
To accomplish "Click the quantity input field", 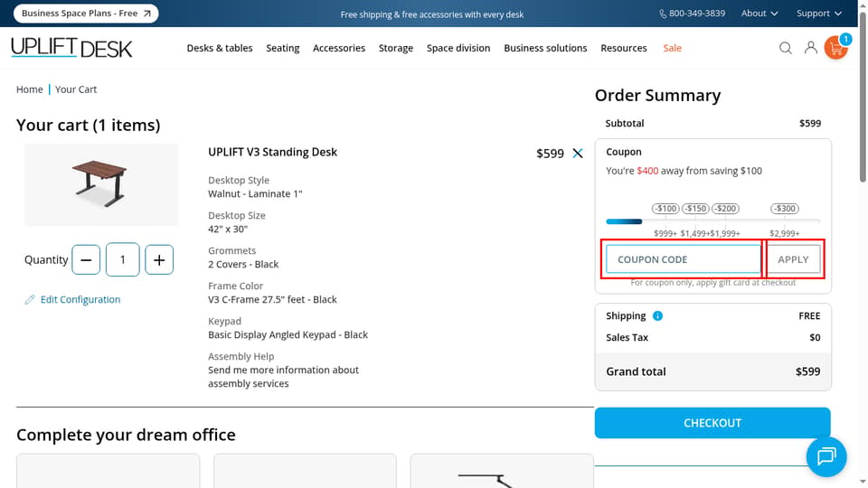I will [x=122, y=259].
